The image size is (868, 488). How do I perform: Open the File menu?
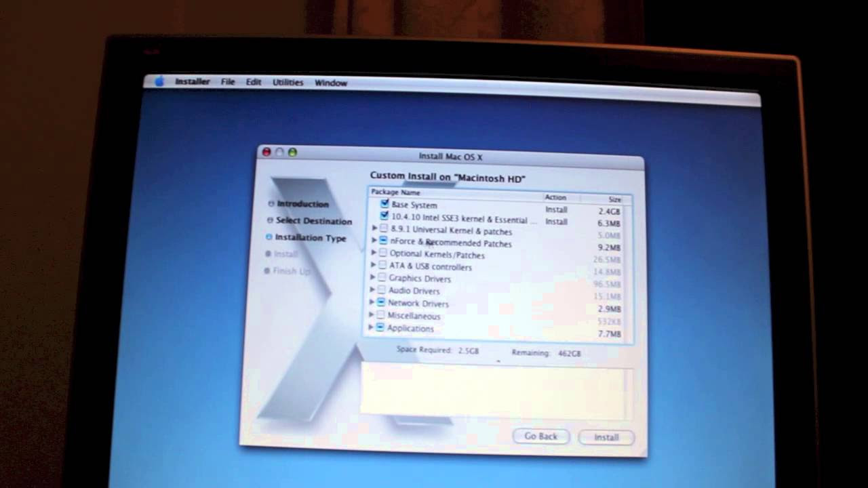228,81
